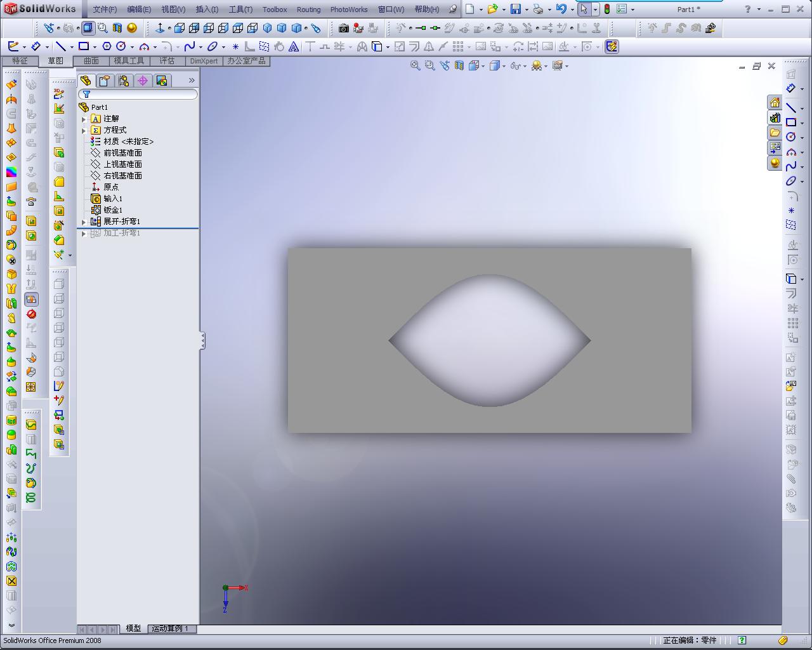Open the 运动算例 1 bottom tab
Image resolution: width=812 pixels, height=650 pixels.
(x=170, y=628)
